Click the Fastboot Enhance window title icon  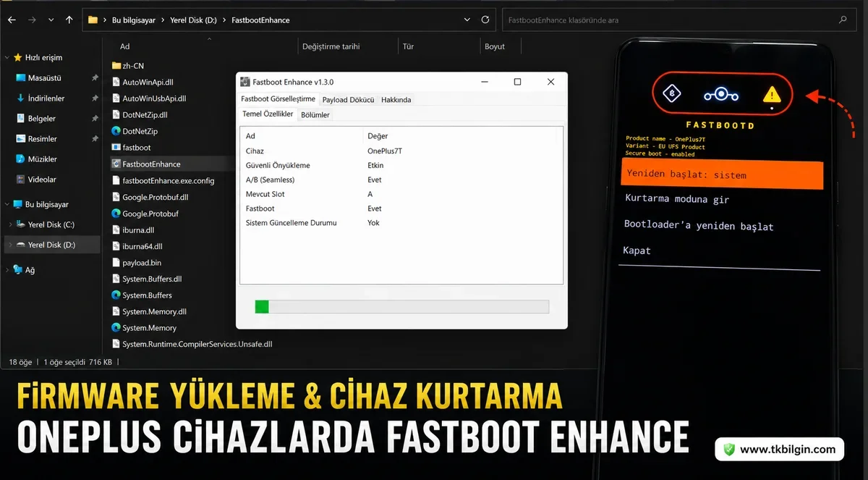click(x=246, y=82)
